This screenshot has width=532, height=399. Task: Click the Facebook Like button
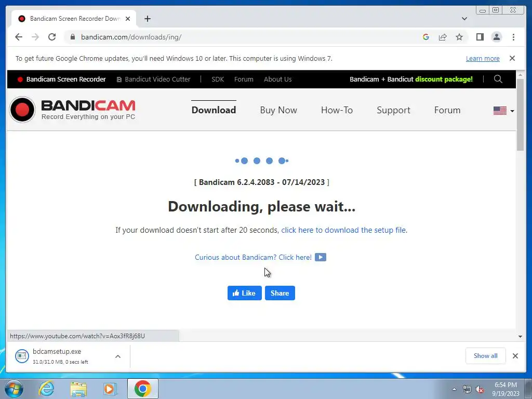[244, 293]
